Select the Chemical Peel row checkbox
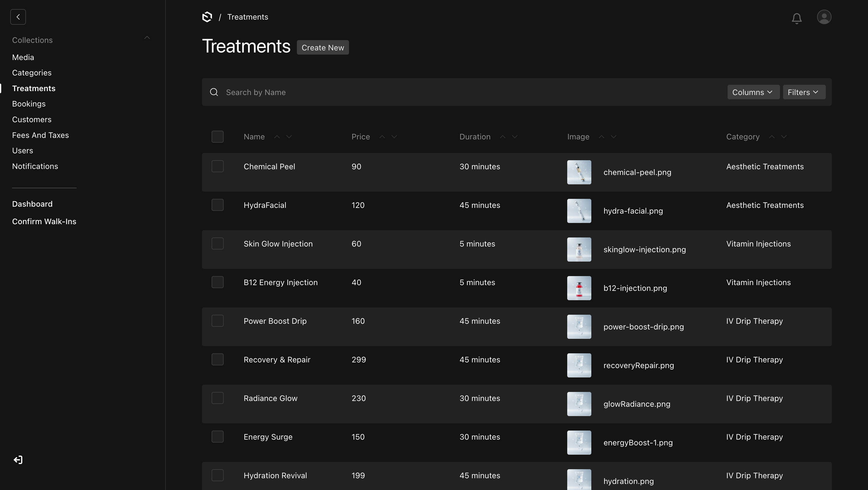This screenshot has height=490, width=868. coord(218,166)
